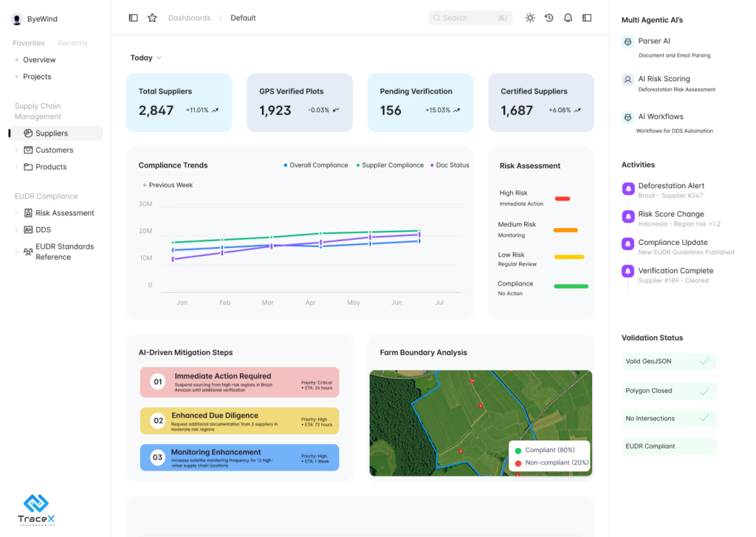
Task: Open notifications bell icon
Action: click(x=568, y=18)
